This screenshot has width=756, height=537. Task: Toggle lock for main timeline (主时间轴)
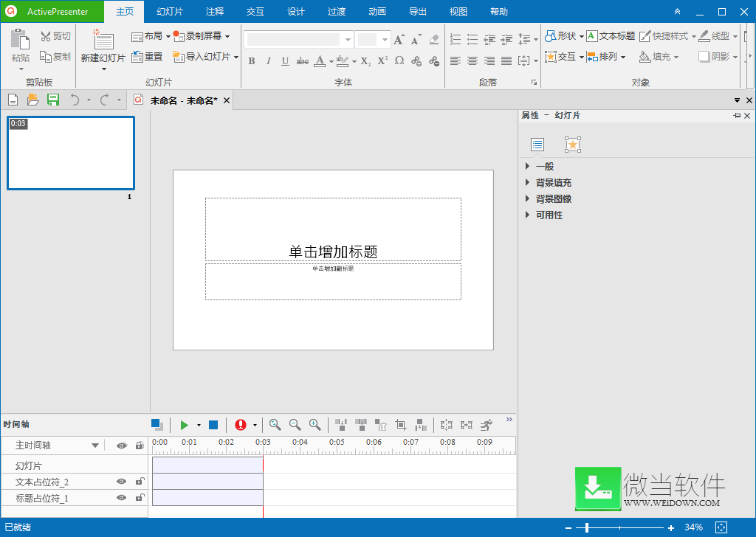tap(140, 446)
